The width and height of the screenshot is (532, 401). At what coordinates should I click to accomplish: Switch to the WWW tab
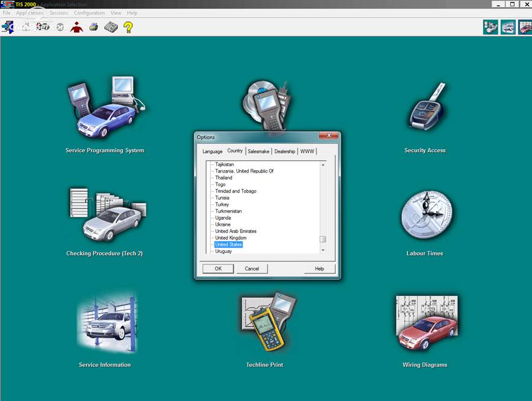click(307, 152)
